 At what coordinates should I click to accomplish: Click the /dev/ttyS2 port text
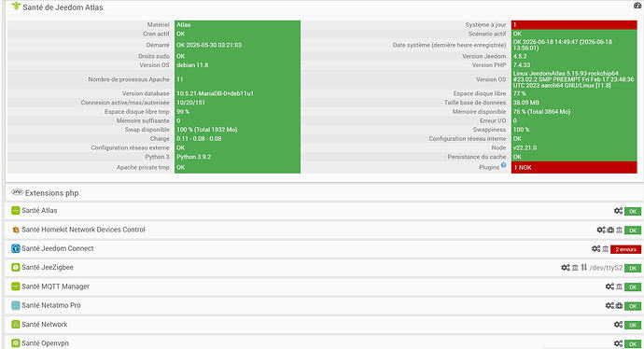tap(607, 268)
